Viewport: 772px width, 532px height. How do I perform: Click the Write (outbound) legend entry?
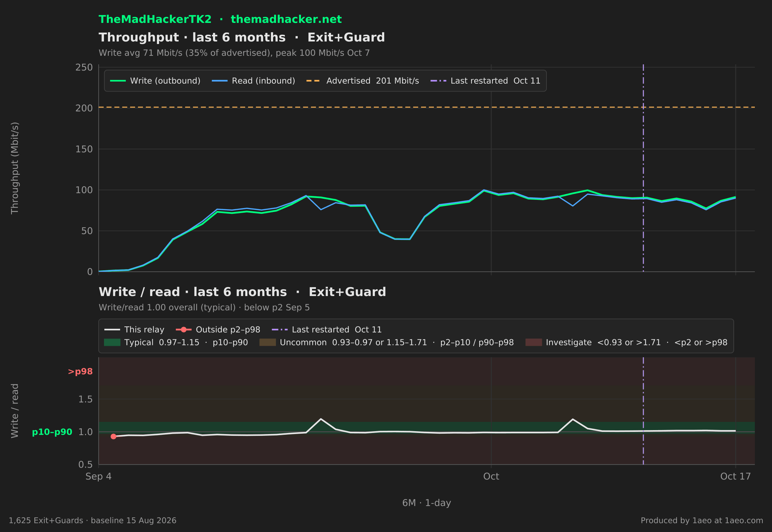tap(155, 81)
